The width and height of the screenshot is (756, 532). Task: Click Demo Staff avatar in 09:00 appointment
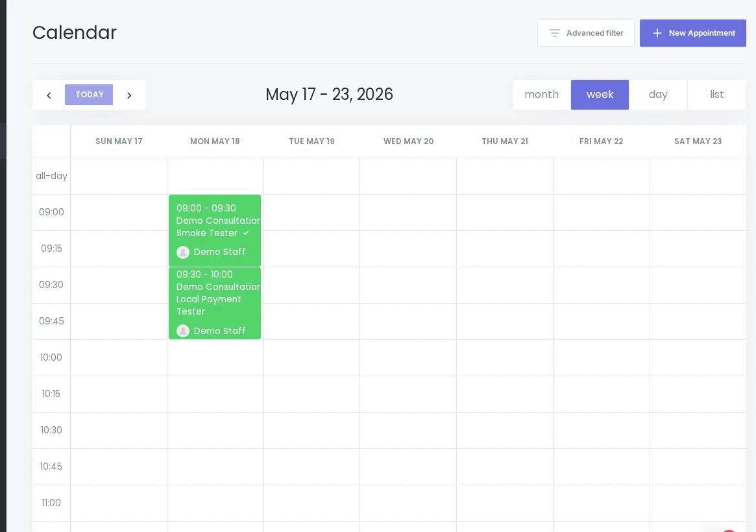point(183,252)
